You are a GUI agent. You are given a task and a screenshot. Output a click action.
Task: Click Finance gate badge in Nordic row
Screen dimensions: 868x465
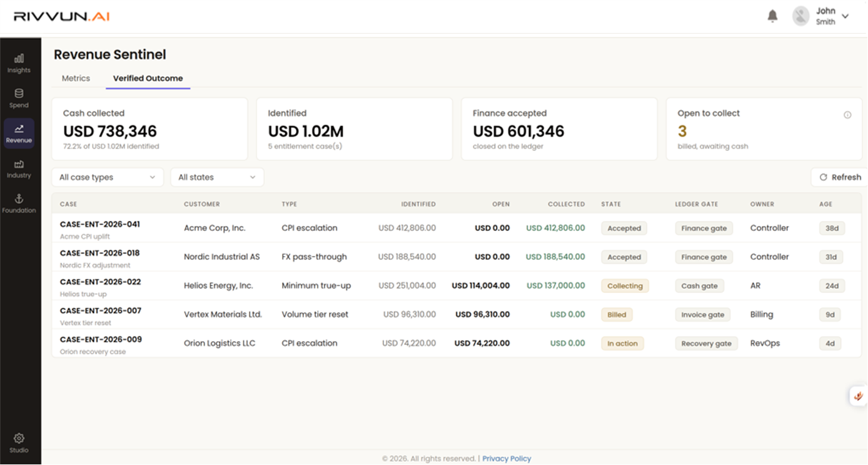click(704, 257)
